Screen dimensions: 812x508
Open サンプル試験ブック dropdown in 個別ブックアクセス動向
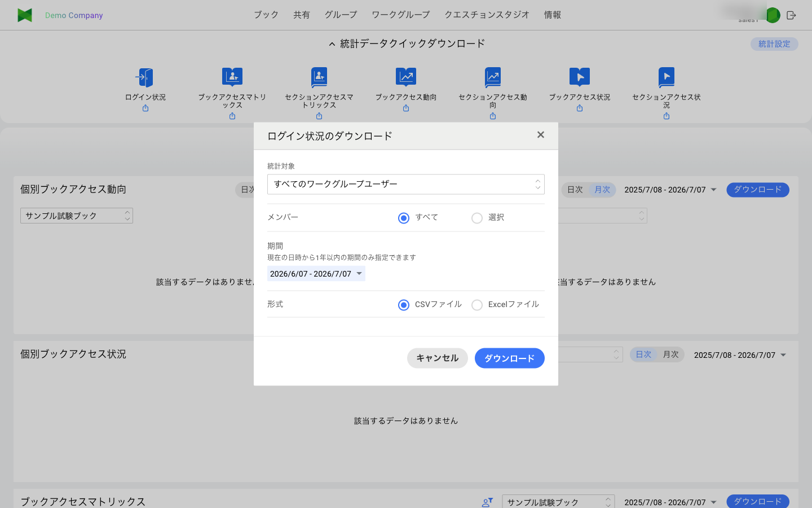(x=77, y=216)
